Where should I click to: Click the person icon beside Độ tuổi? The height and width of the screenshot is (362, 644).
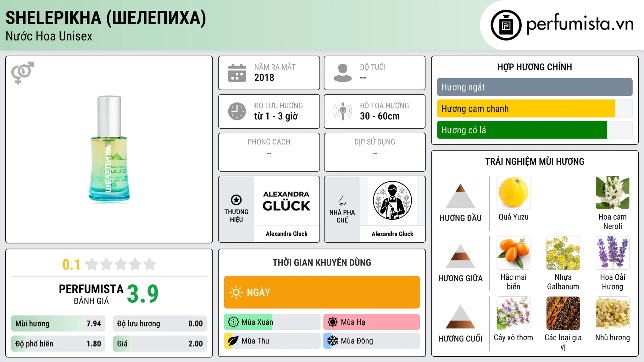click(342, 73)
